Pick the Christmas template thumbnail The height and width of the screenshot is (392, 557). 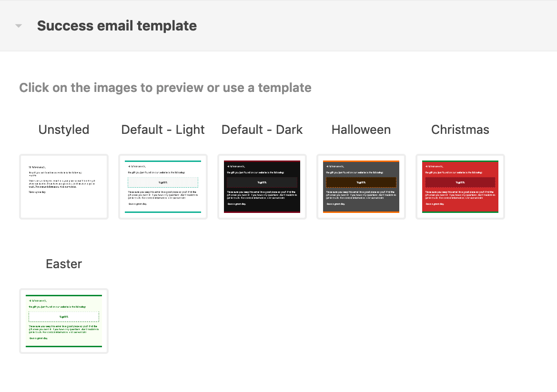coord(460,187)
